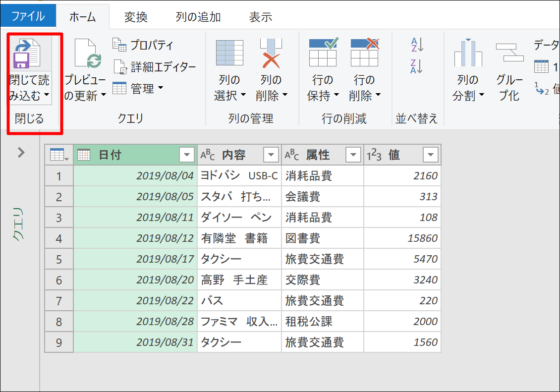Viewport: 560px width, 392px height.
Task: Expand the 列の分割 dropdown arrow
Action: point(482,95)
